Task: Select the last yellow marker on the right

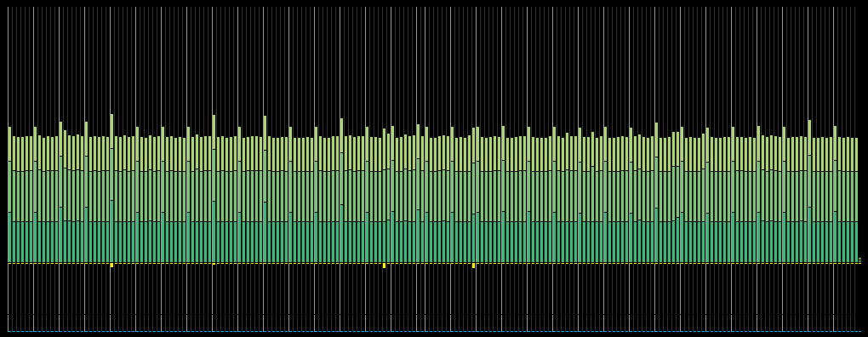Action: (x=473, y=266)
